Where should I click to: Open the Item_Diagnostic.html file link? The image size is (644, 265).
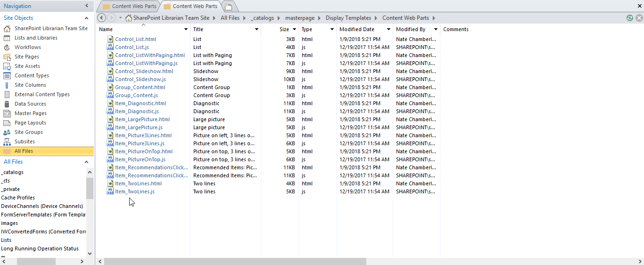[x=140, y=103]
